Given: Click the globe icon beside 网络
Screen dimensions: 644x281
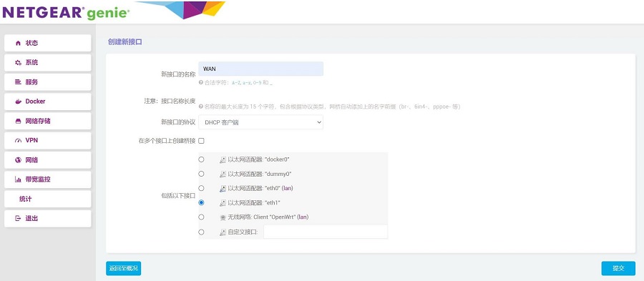Looking at the screenshot, I should pyautogui.click(x=18, y=160).
